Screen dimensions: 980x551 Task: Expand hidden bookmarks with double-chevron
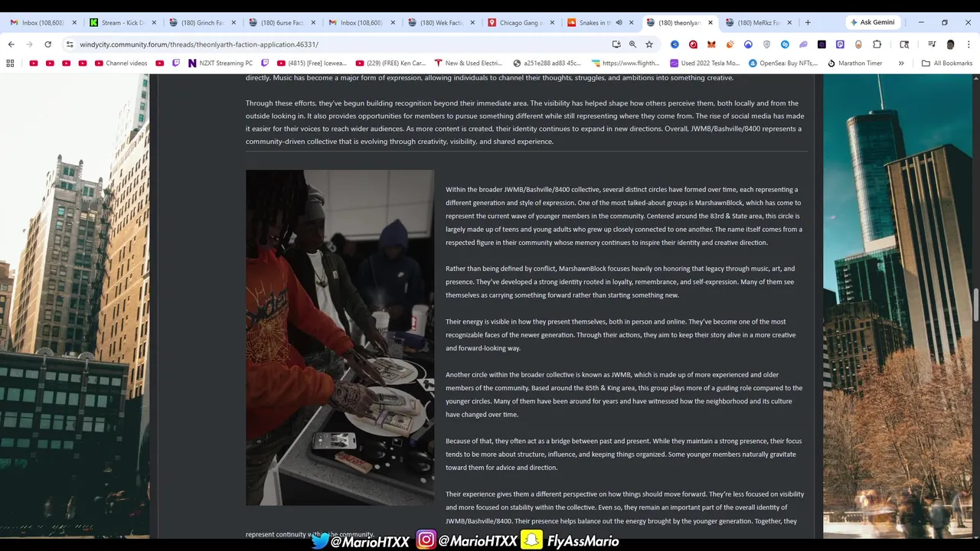pos(901,64)
